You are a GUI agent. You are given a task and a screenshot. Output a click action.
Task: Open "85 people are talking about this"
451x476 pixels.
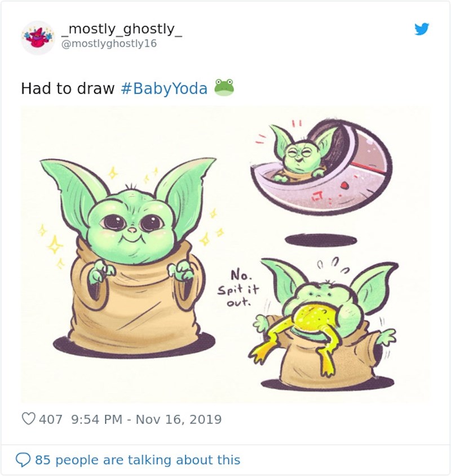138,460
